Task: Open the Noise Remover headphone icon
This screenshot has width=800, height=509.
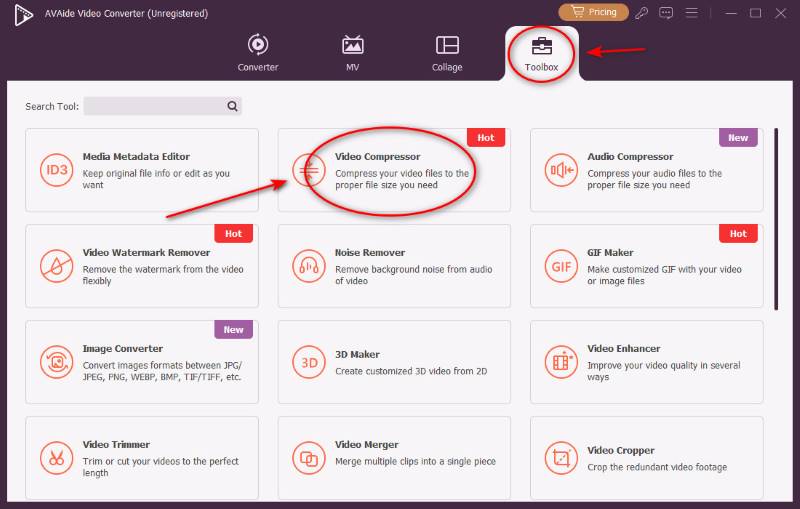Action: 308,266
